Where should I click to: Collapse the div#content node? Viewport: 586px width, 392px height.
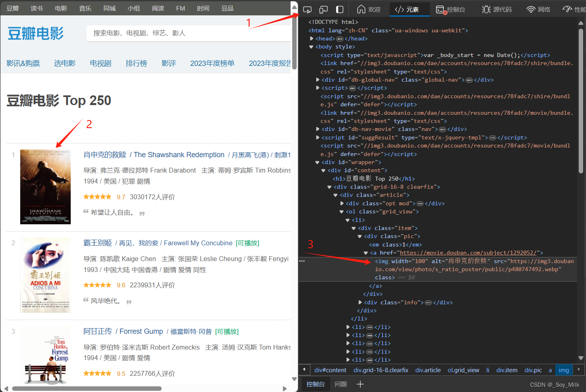[324, 170]
